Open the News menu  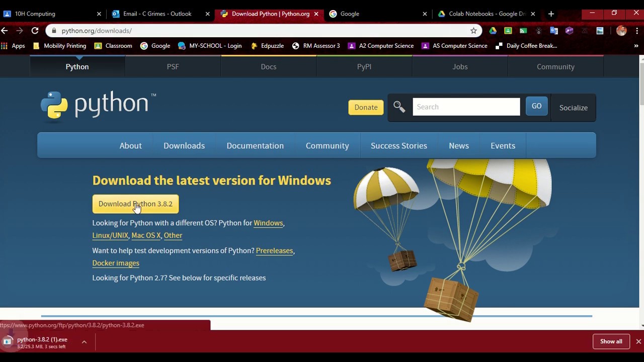click(x=459, y=146)
